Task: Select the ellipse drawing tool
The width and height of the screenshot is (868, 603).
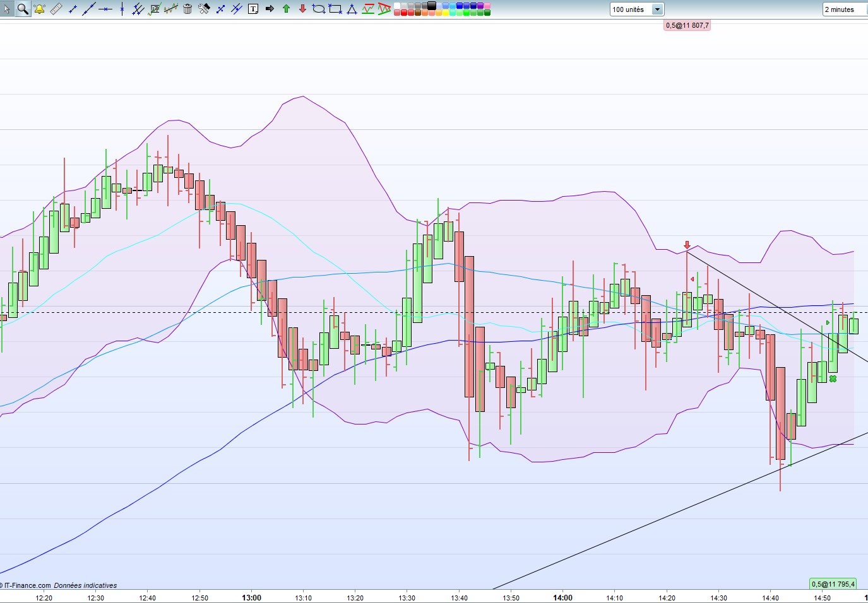Action: click(x=319, y=9)
